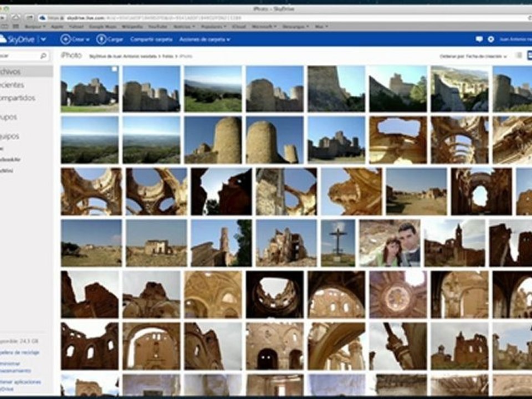The image size is (532, 399).
Task: Click the search magnifier icon
Action: tap(43, 55)
